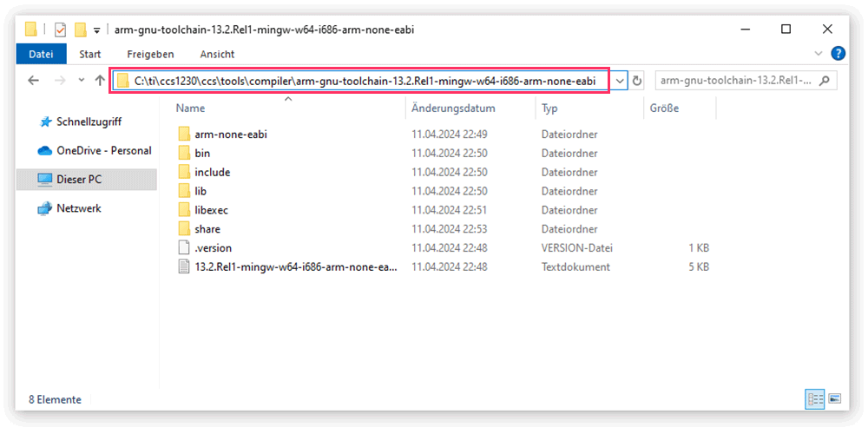Open the Freigeben ribbon tab

pyautogui.click(x=150, y=54)
